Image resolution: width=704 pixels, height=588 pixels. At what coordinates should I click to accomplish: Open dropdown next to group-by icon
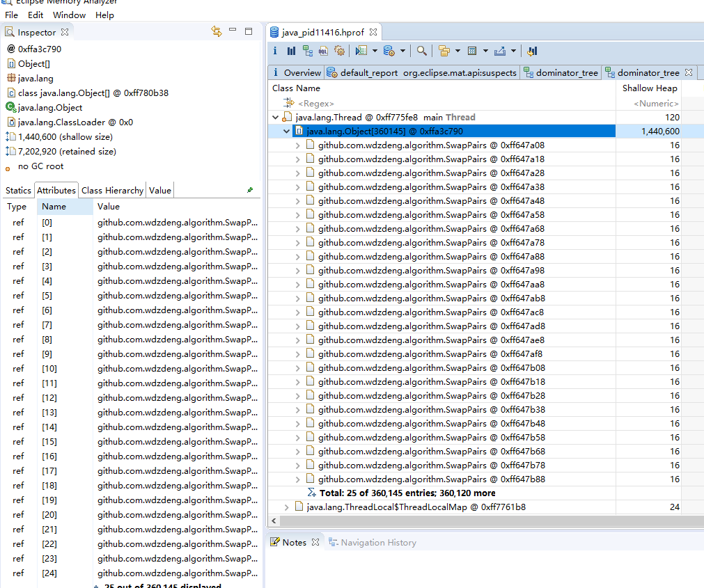458,51
